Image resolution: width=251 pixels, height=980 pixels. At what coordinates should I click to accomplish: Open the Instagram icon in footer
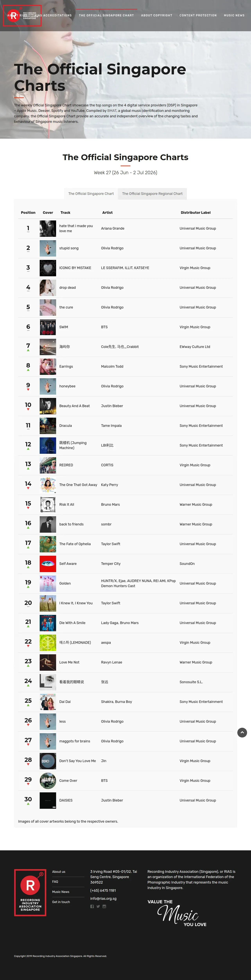tap(104, 906)
